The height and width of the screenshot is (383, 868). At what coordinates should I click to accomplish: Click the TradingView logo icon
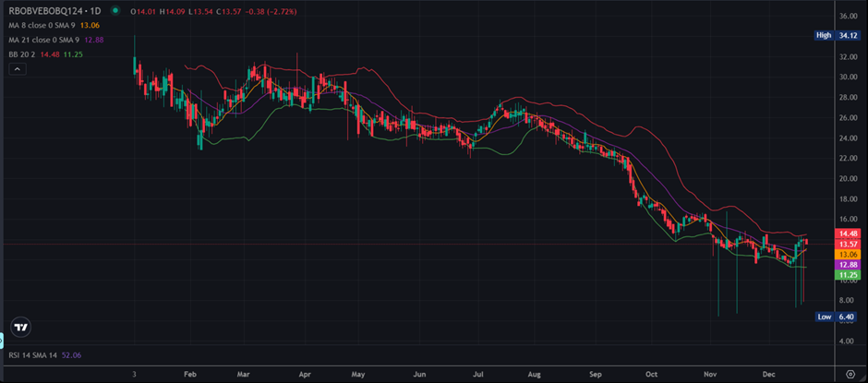pos(21,327)
